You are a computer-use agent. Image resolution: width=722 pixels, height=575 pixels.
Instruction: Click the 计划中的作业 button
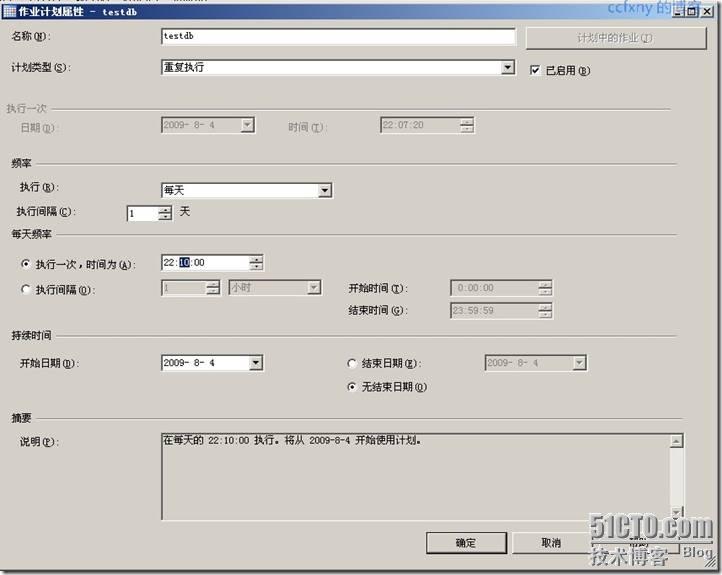pyautogui.click(x=616, y=38)
